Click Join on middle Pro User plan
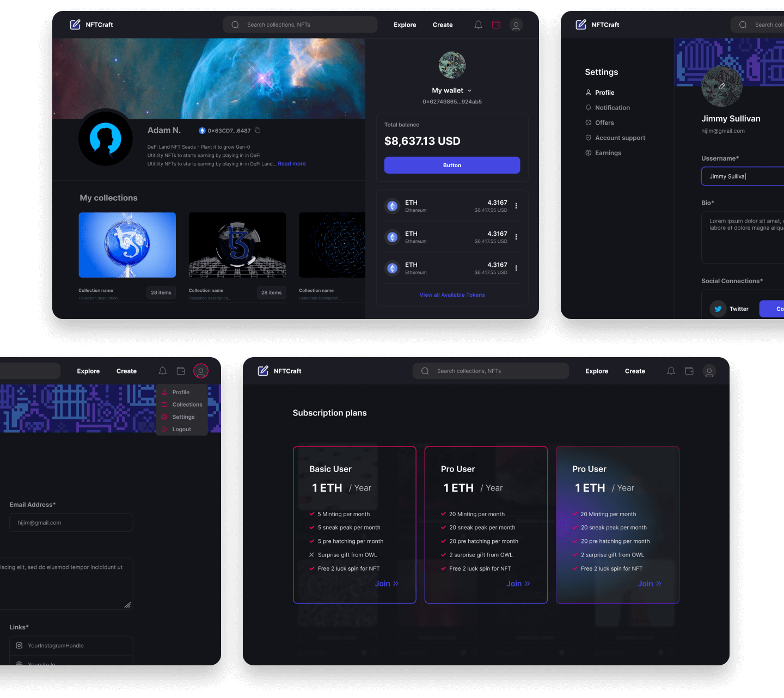This screenshot has height=698, width=784. coord(518,584)
